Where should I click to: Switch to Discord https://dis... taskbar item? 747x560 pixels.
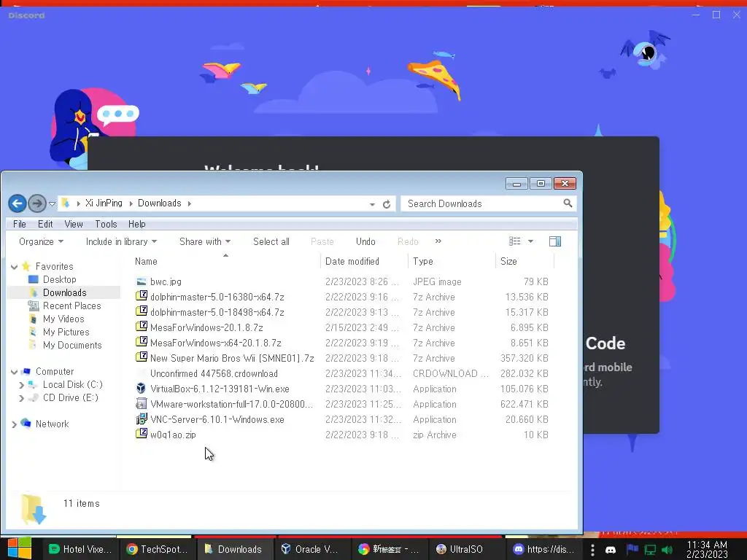pos(544,549)
